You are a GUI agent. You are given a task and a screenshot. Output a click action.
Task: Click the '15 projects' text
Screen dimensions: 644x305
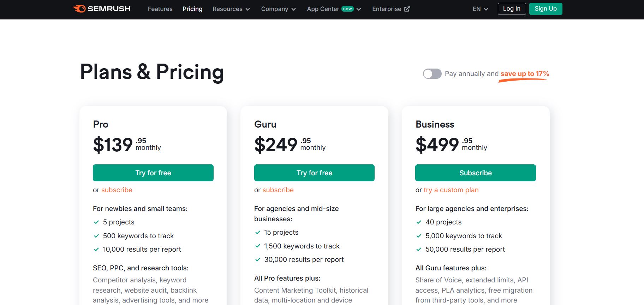tap(281, 232)
